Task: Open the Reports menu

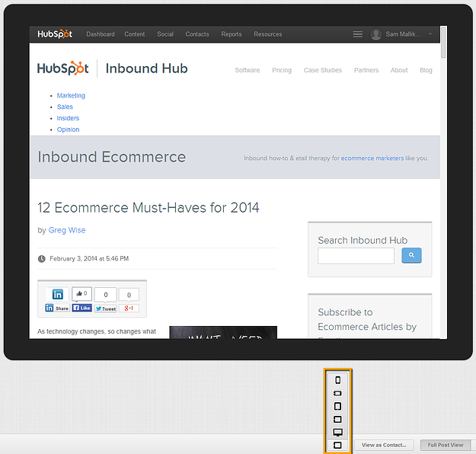Action: pos(232,34)
